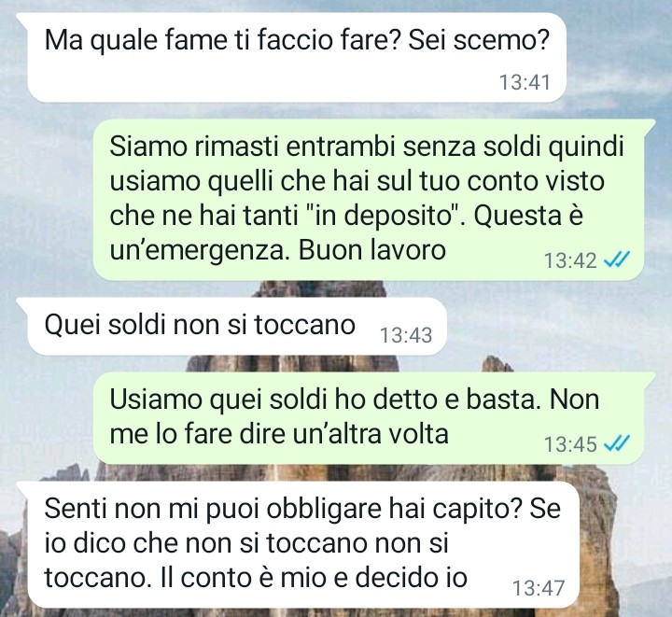Tap the words "Sei scemo?" in first message

point(478,40)
